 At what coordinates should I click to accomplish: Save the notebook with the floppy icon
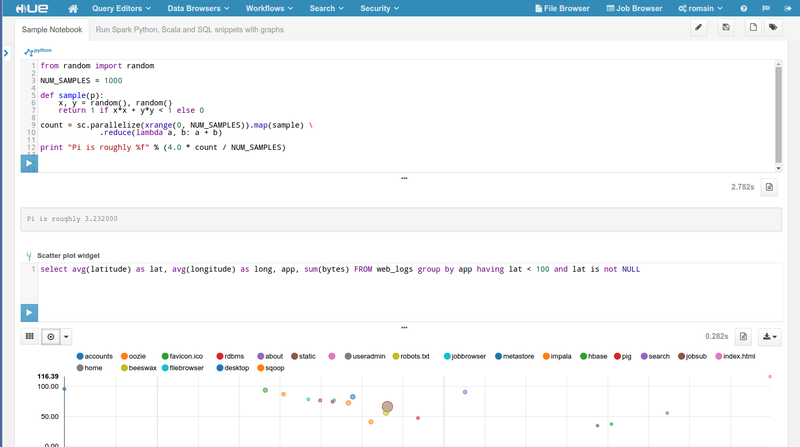coord(726,28)
